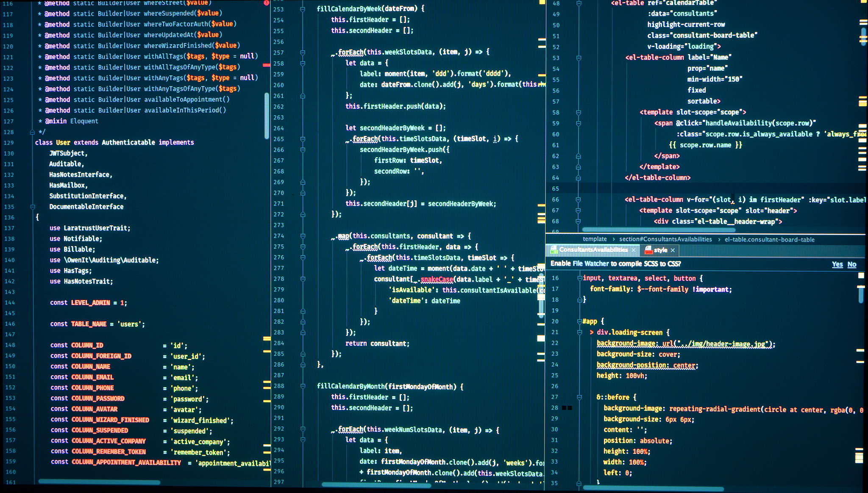Click red error stripe mark near line 122
This screenshot has width=868, height=493.
coord(266,65)
